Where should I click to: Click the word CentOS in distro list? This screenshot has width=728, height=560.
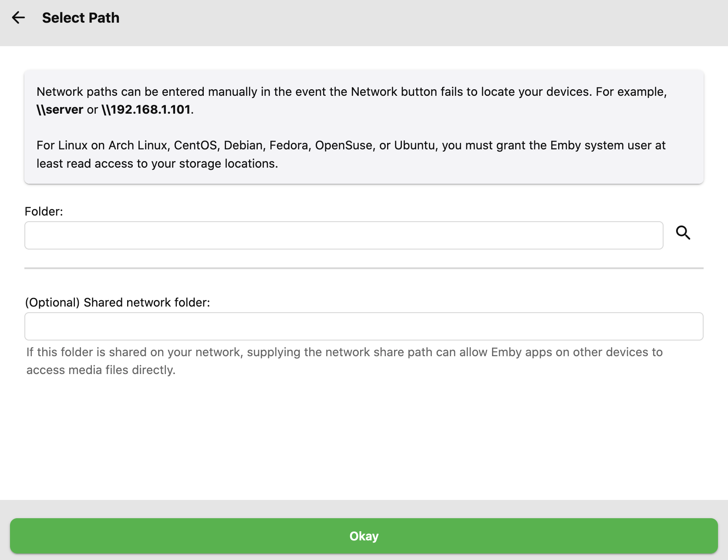(195, 145)
